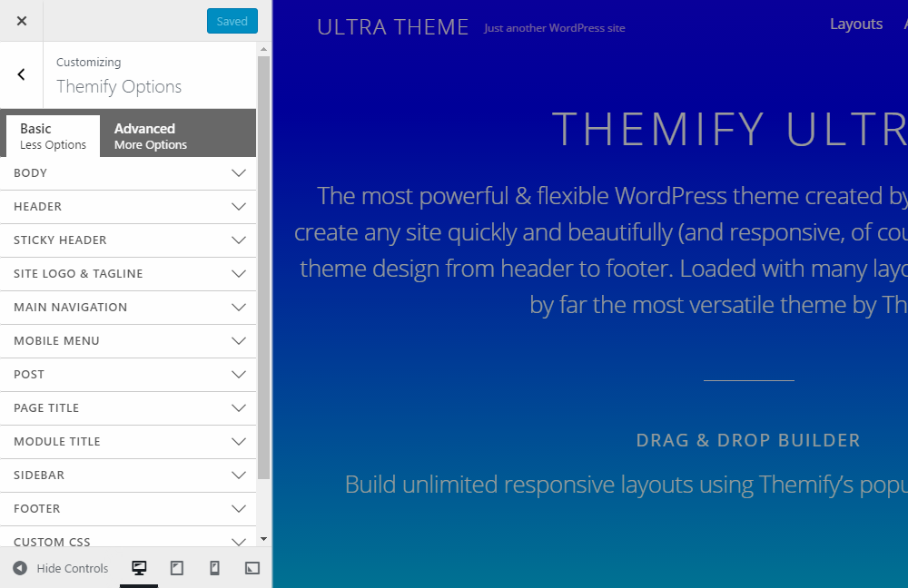Switch preview to mobile view
Screen dimensions: 908x588
tap(214, 567)
